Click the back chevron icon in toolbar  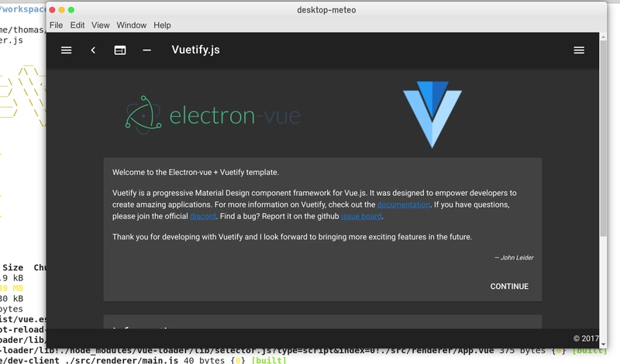[x=93, y=50]
